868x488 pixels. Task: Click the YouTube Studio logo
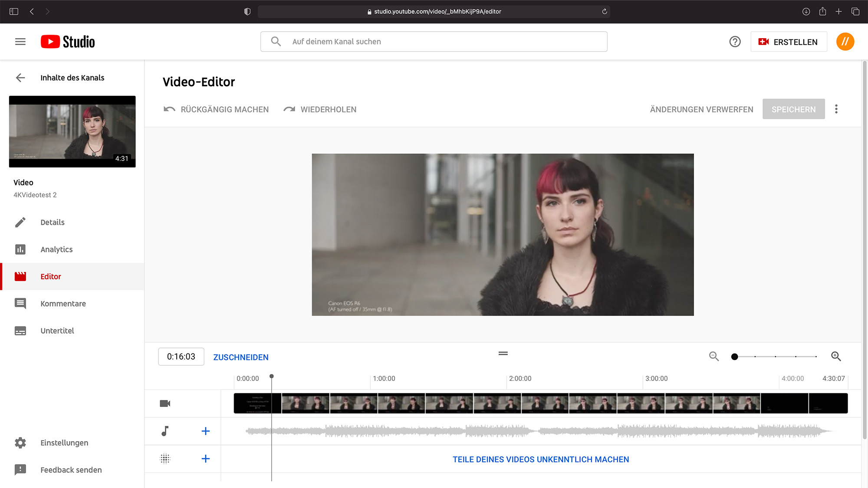click(68, 42)
